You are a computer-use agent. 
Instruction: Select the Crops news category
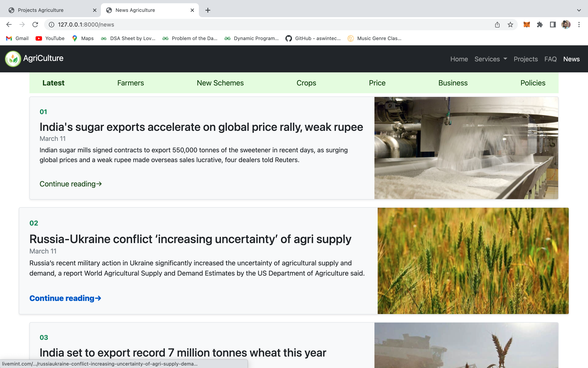pos(306,83)
